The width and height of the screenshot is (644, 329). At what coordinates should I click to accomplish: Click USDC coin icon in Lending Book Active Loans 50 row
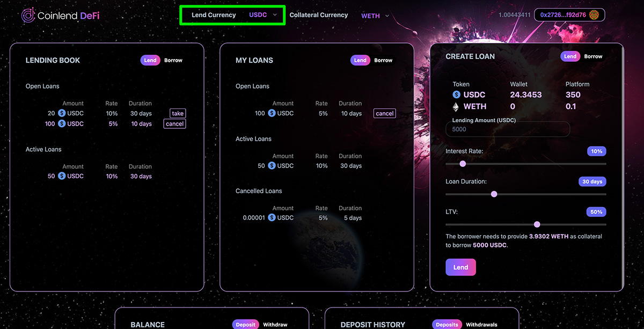[x=62, y=176]
